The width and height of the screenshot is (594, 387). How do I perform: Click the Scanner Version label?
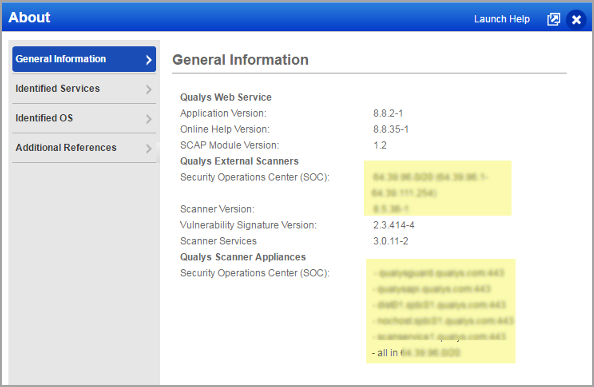pos(217,209)
